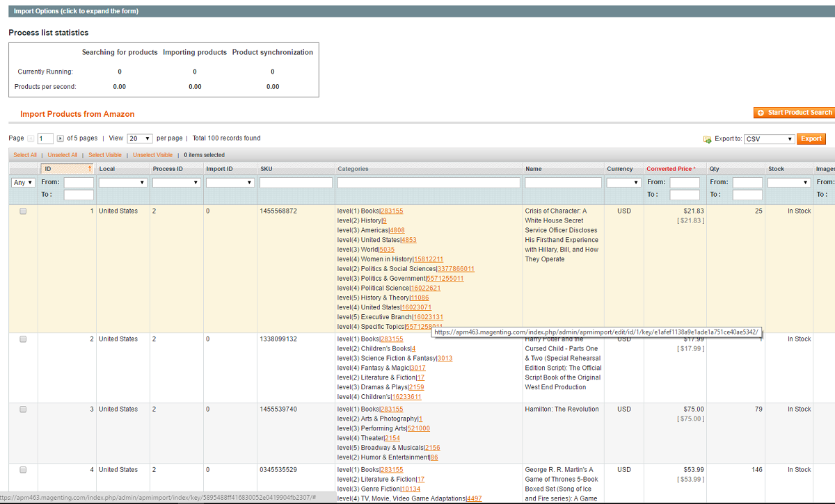Open United States category link 4853
Image resolution: width=835 pixels, height=504 pixels.
coord(409,240)
